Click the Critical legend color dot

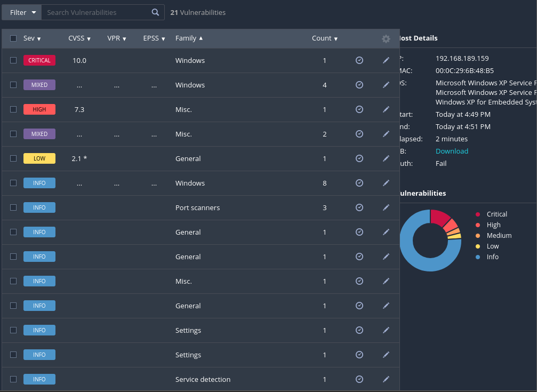click(x=478, y=214)
